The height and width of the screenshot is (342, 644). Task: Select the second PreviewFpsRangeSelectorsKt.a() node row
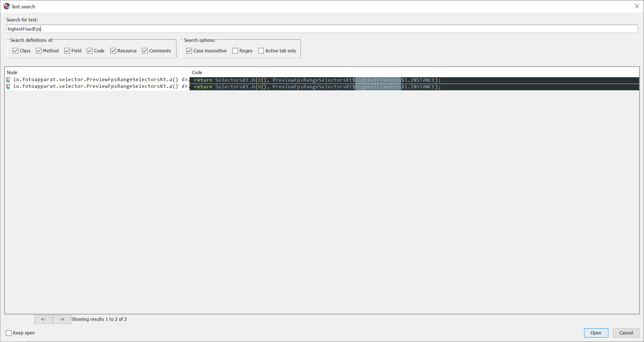pyautogui.click(x=97, y=86)
